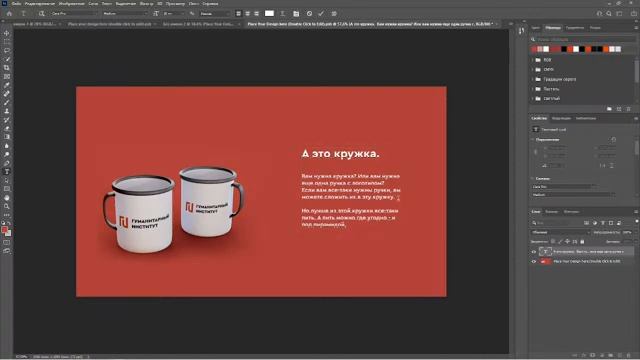The width and height of the screenshot is (640, 360).
Task: Open the Изображение menu
Action: click(71, 4)
